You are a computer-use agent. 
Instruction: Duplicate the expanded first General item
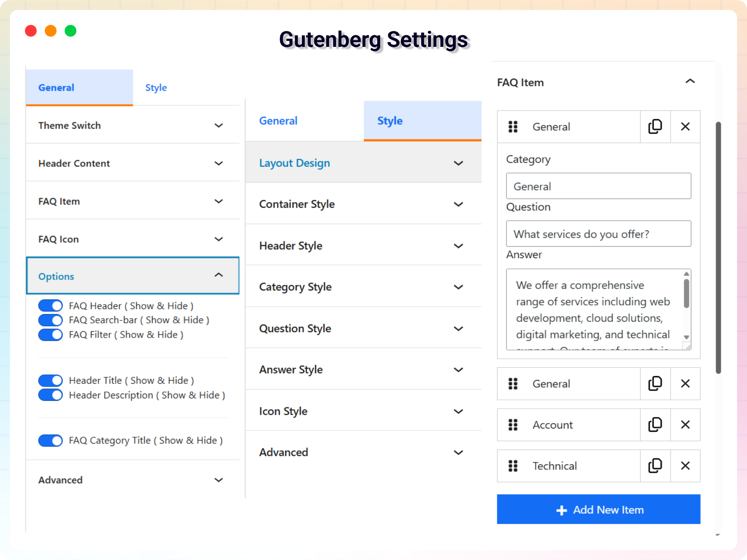(x=655, y=127)
